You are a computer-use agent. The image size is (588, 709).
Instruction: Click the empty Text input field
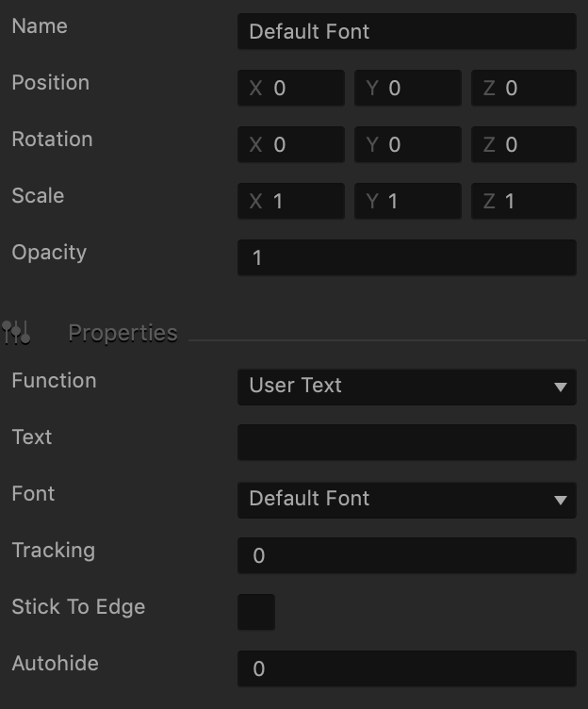[407, 442]
